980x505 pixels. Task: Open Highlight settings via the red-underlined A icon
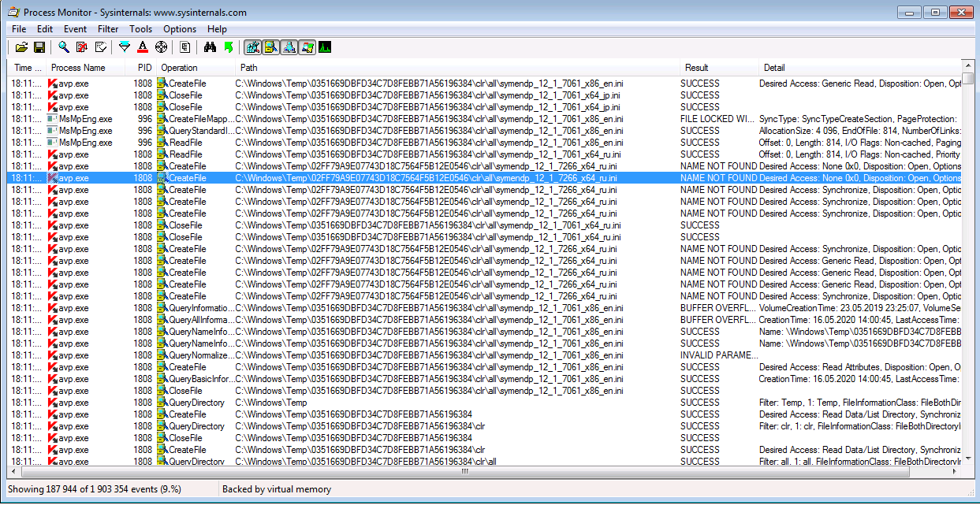pyautogui.click(x=143, y=47)
